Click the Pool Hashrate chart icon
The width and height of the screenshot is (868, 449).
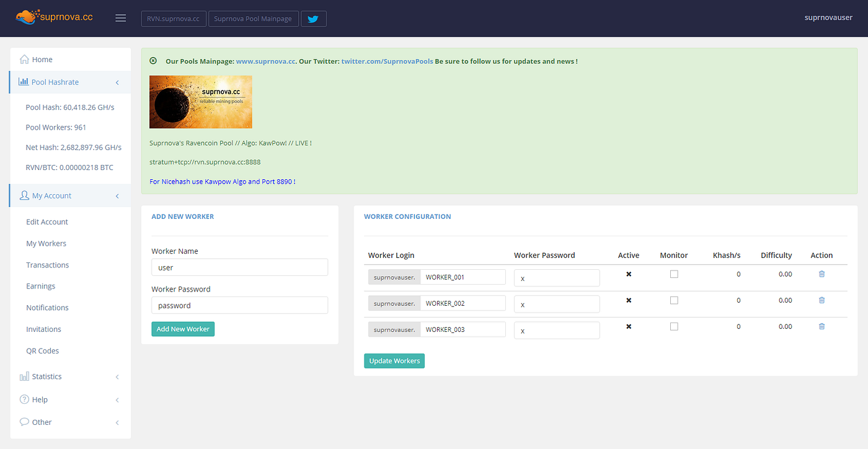(24, 82)
